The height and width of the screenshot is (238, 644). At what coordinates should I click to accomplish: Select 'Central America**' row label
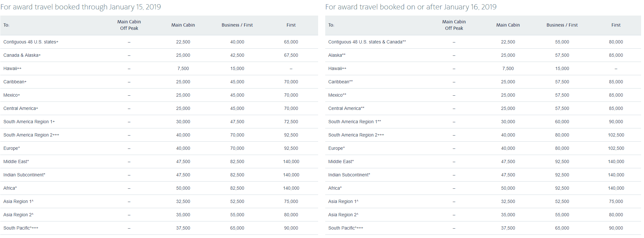click(346, 108)
